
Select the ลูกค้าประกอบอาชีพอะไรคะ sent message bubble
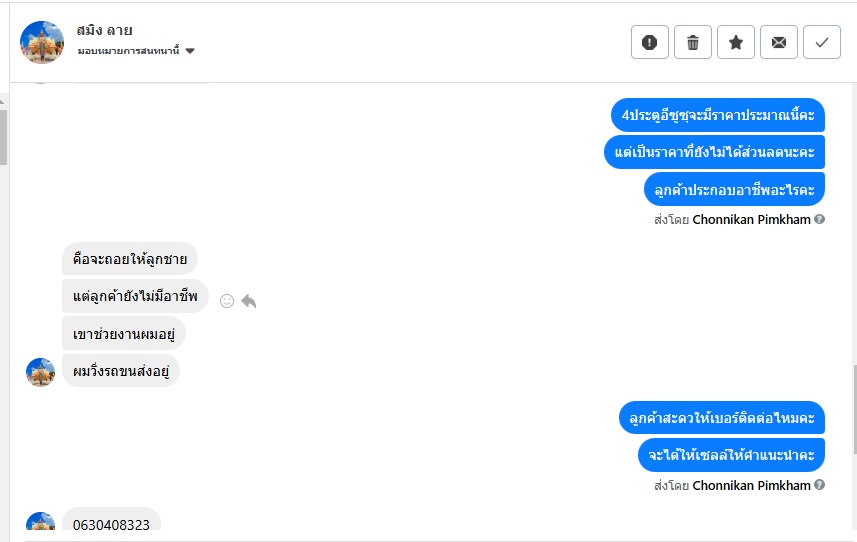(x=734, y=188)
